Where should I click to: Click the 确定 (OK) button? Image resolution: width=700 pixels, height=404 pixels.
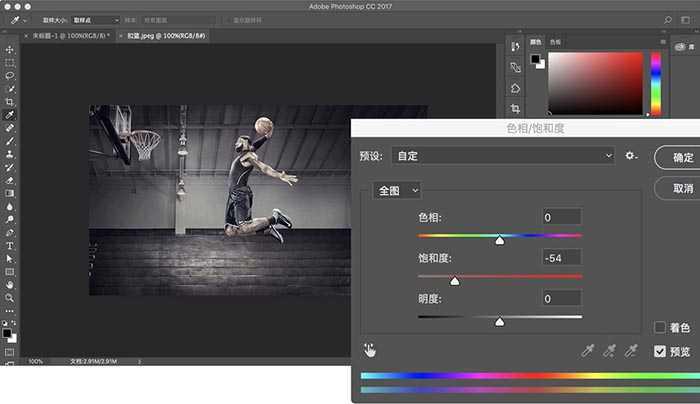pos(682,158)
